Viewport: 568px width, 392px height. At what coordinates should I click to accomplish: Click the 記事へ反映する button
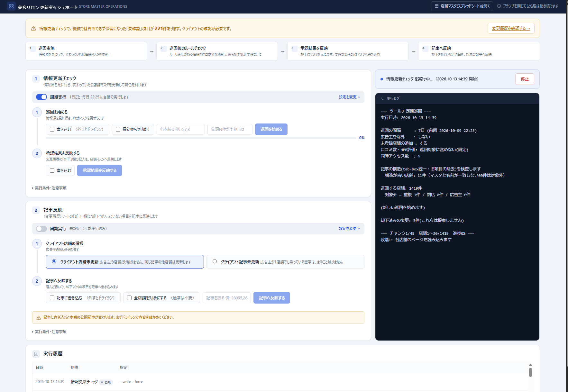[x=272, y=298]
